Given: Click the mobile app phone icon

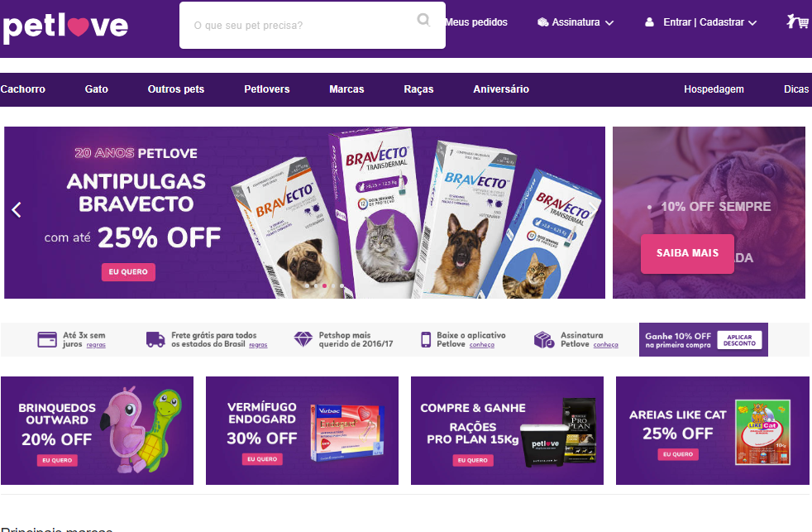Looking at the screenshot, I should pyautogui.click(x=426, y=340).
